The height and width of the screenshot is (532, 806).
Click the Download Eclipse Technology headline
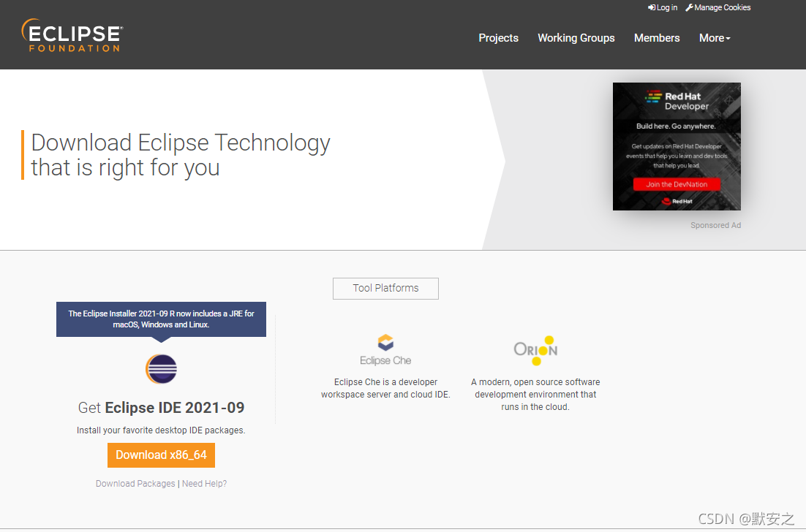point(181,155)
